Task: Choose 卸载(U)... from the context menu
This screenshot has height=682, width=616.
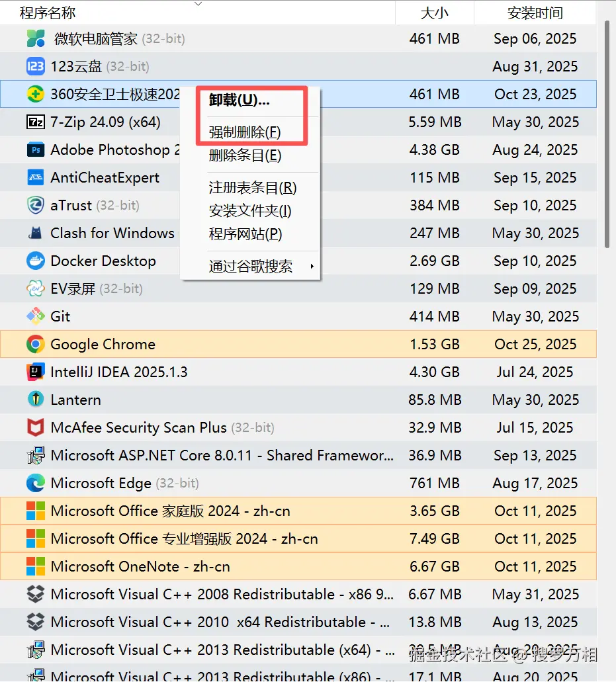Action: [250, 101]
